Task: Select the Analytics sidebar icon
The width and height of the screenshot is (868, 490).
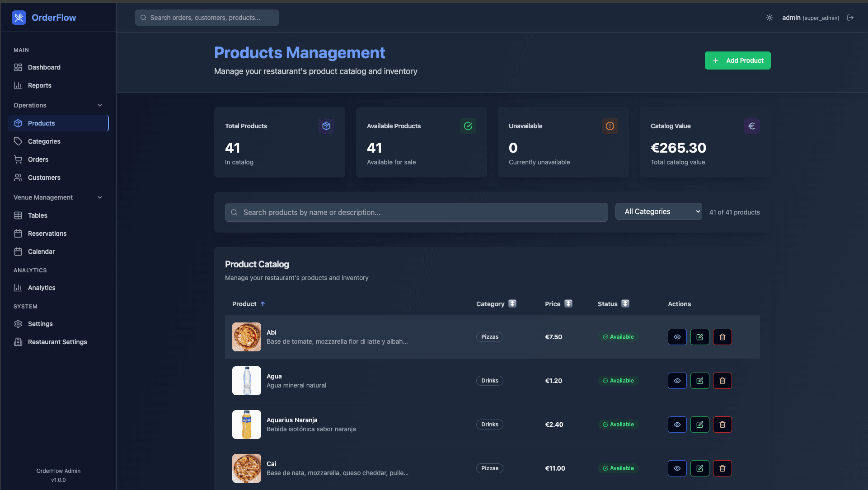Action: click(x=18, y=288)
